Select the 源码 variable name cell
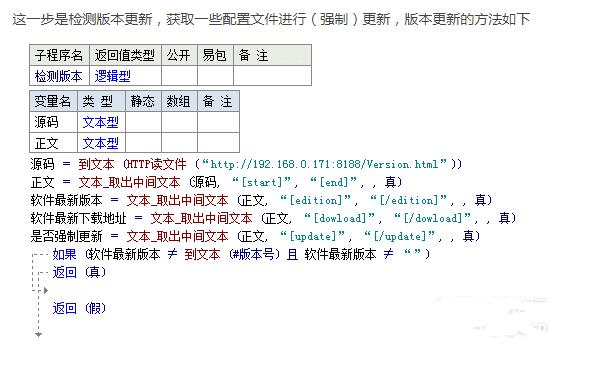This screenshot has width=614, height=369. coord(54,122)
